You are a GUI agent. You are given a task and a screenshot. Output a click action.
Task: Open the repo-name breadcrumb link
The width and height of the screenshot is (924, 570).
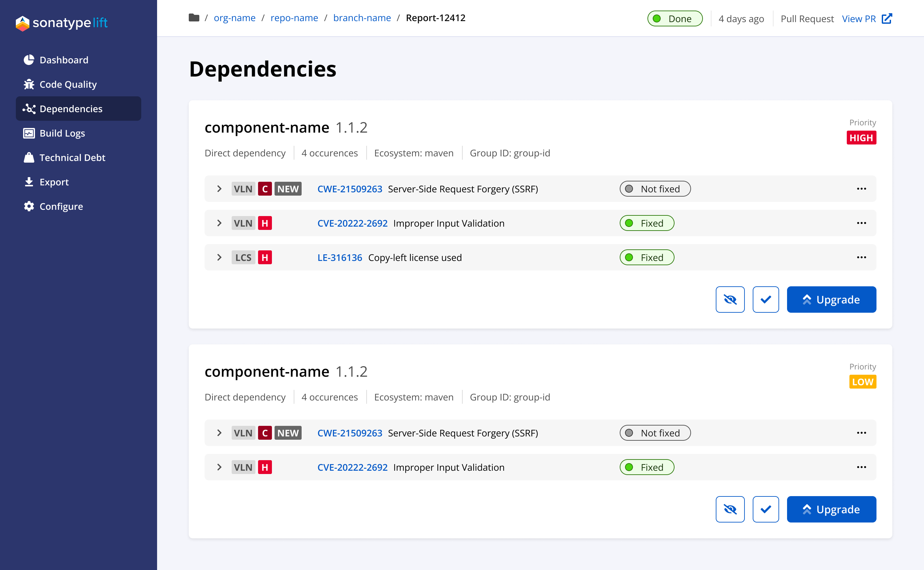294,17
